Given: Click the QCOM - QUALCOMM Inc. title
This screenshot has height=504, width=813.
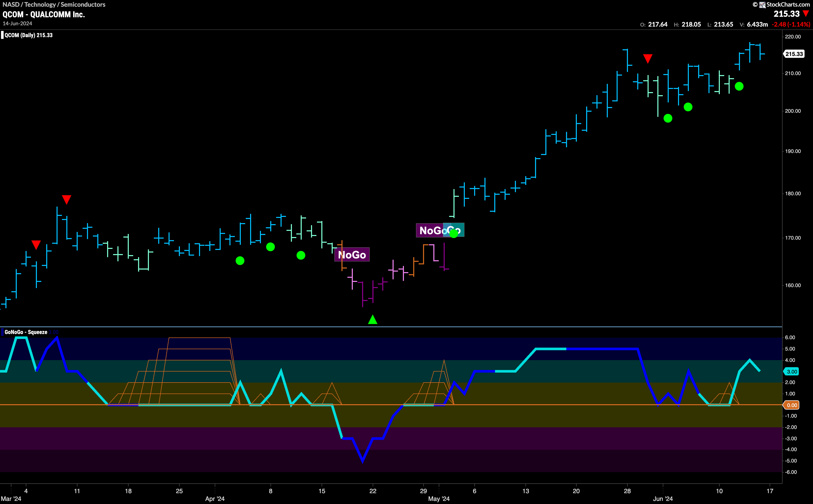Looking at the screenshot, I should click(x=44, y=14).
